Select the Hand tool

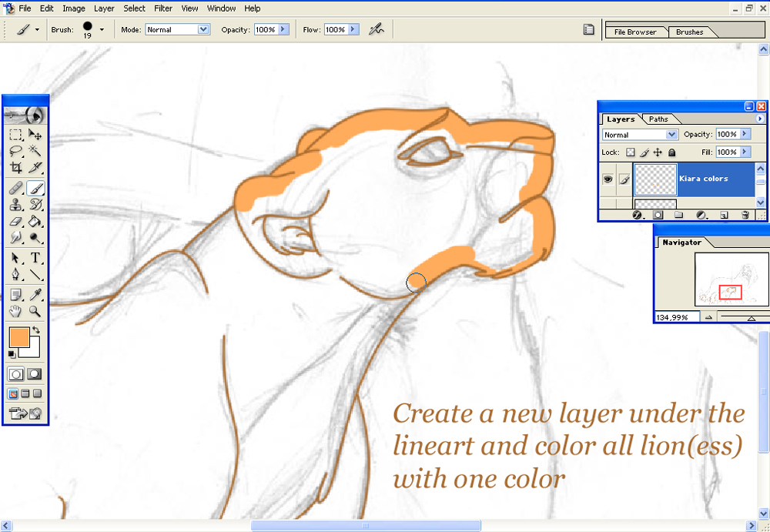[15, 311]
